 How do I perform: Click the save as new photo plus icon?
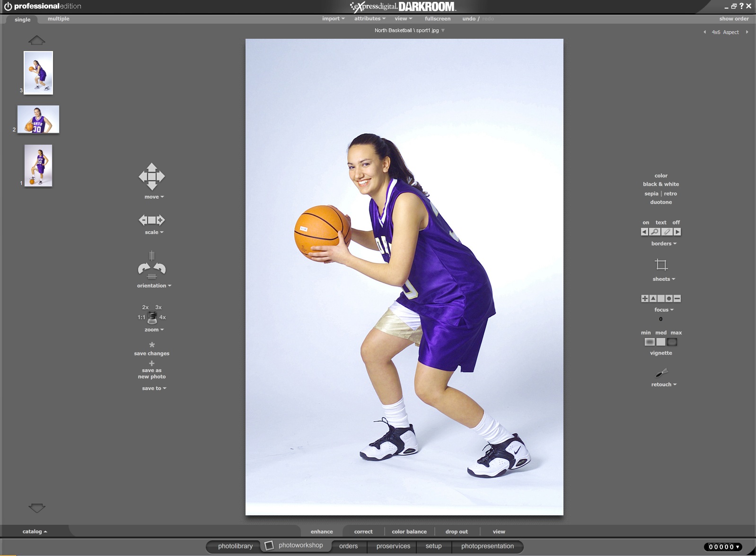(x=152, y=364)
